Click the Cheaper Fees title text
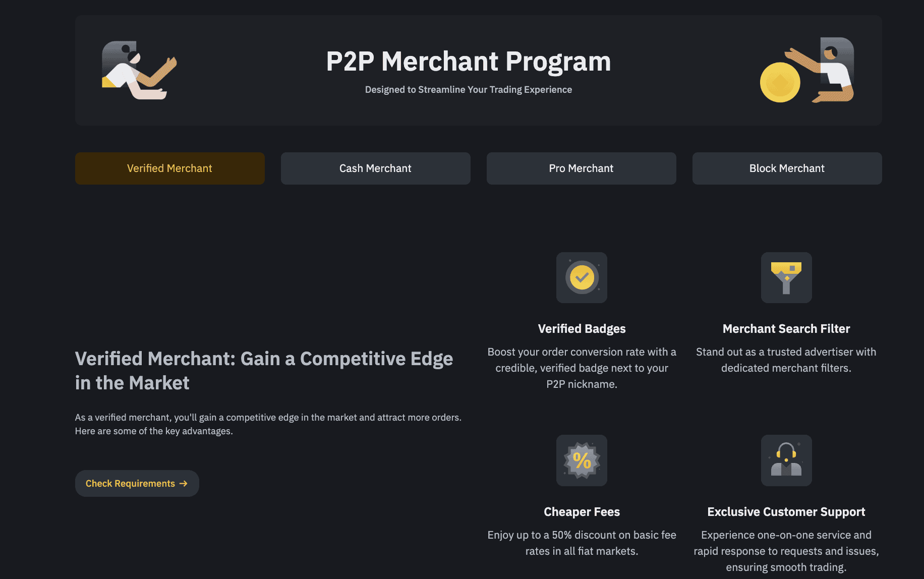The image size is (924, 579). point(582,512)
